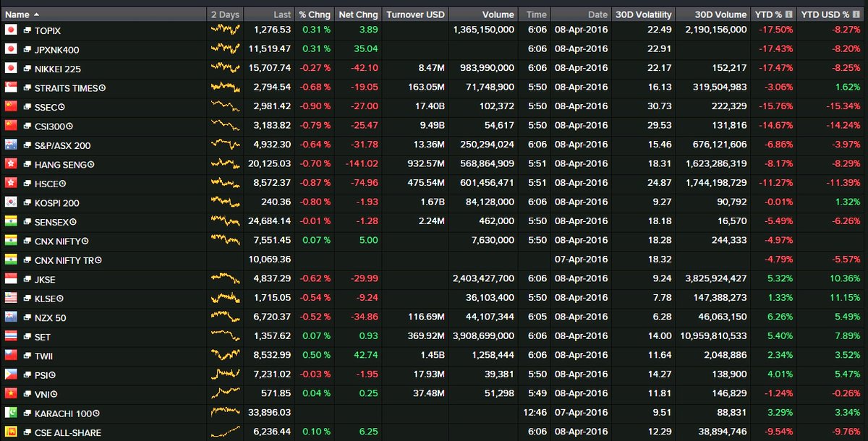Click the Malaysia flag beside KLSE
This screenshot has height=441, width=868.
pos(10,298)
